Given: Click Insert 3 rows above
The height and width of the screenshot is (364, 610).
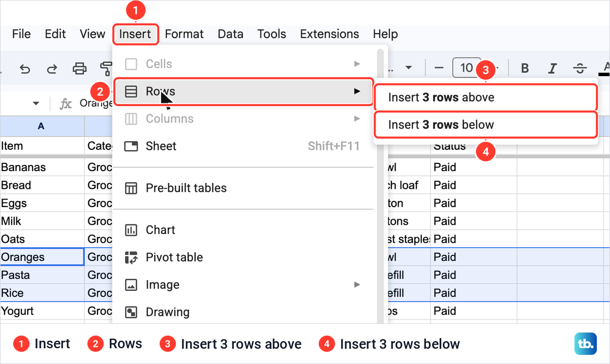Looking at the screenshot, I should (485, 97).
